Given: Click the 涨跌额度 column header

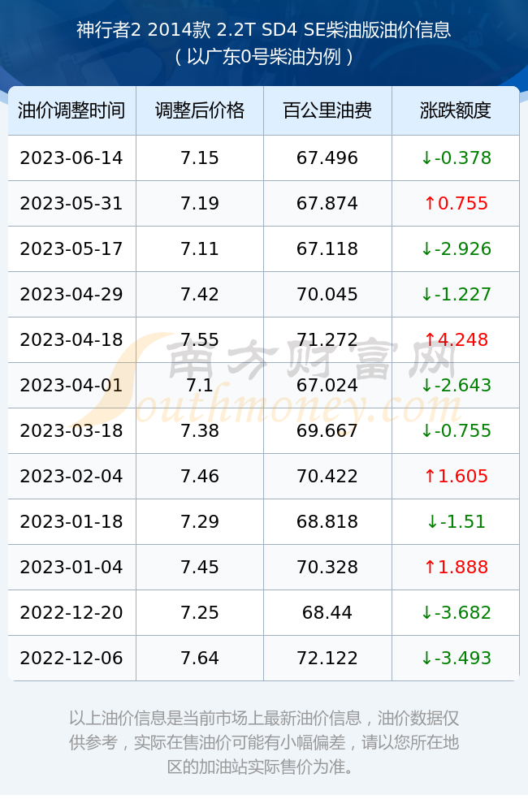Looking at the screenshot, I should [456, 110].
